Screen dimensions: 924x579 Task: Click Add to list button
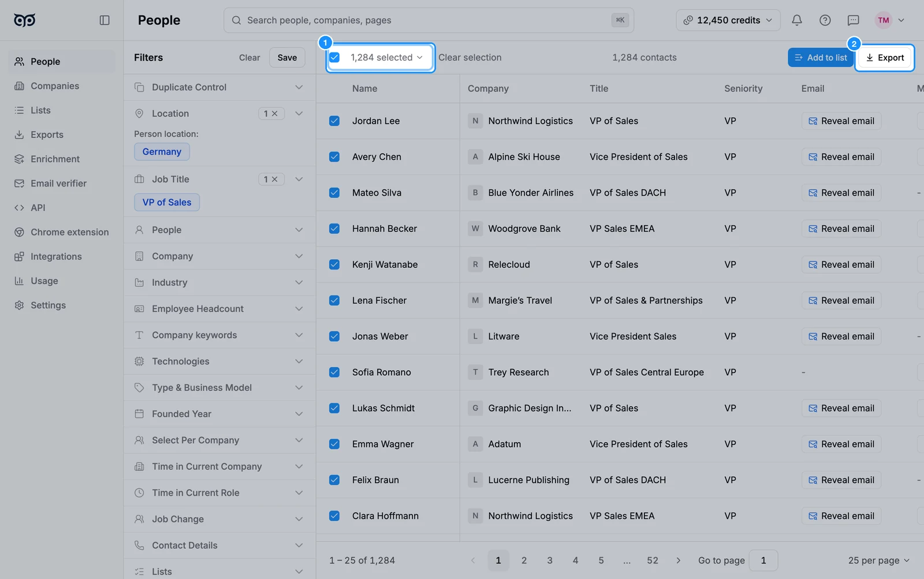point(821,57)
